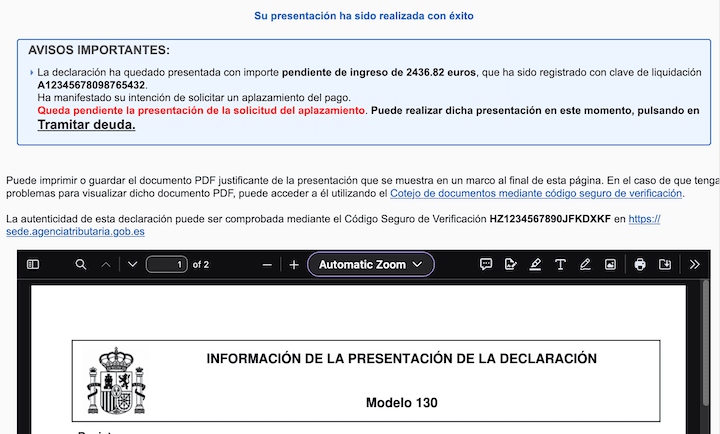Screen dimensions: 720x434
Task: Select the signature tool icon
Action: coord(511,264)
